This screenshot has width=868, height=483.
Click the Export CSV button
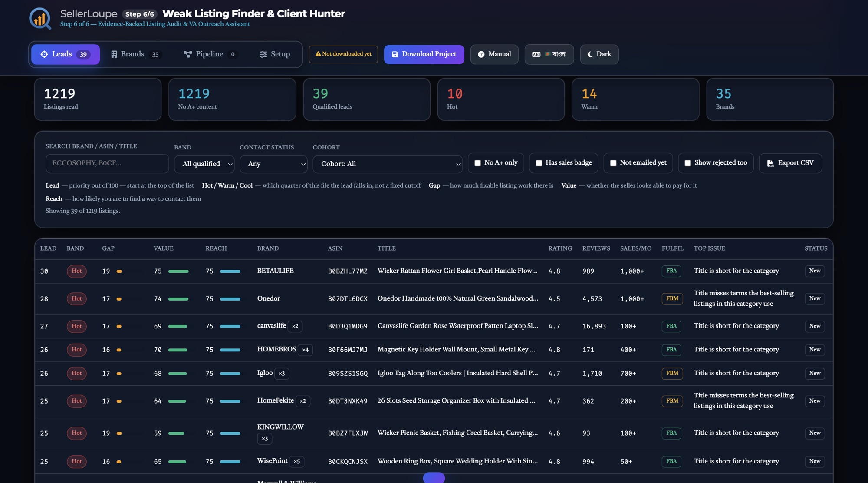click(790, 163)
